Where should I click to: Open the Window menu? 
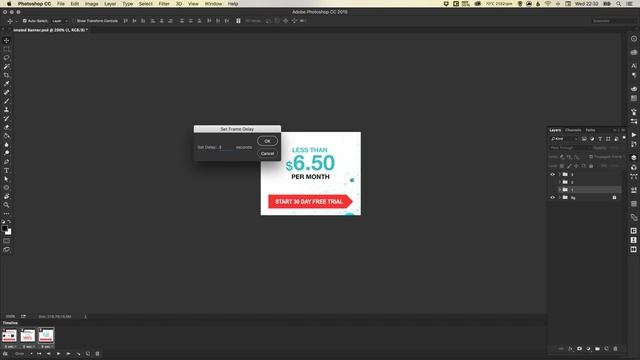[213, 4]
